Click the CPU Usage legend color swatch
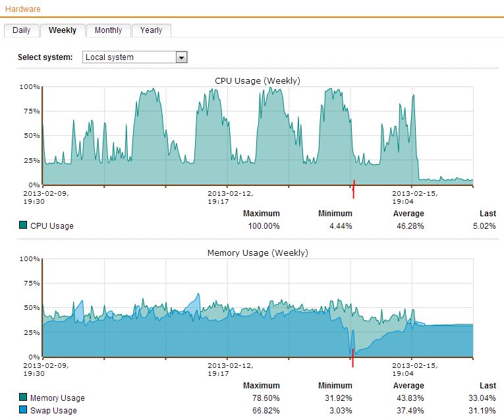504x420 pixels. tap(24, 225)
